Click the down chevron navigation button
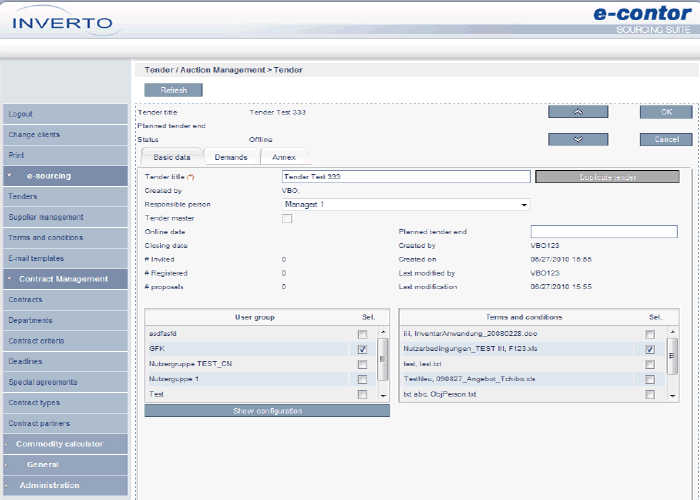This screenshot has height=500, width=700. (578, 139)
